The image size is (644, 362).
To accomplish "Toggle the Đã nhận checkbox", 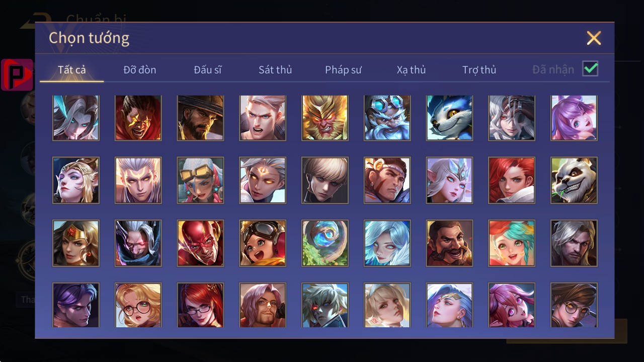I will [x=590, y=68].
